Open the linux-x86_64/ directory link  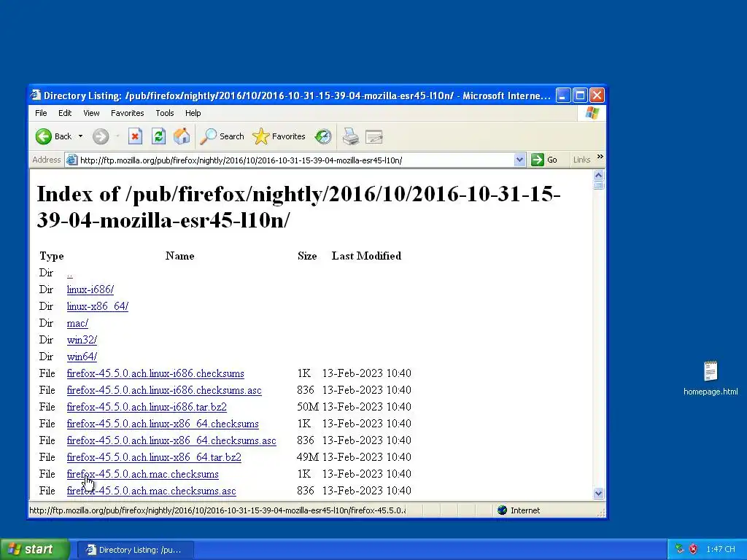pos(98,306)
